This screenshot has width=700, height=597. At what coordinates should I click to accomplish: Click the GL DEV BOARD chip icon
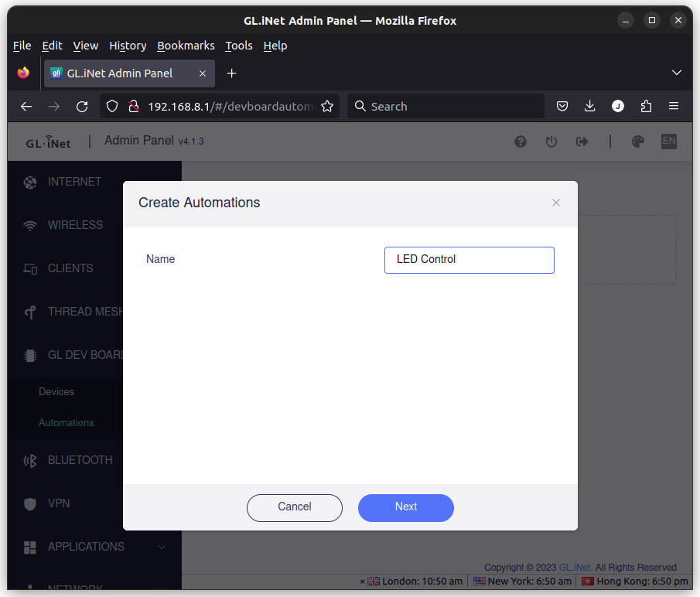point(30,356)
